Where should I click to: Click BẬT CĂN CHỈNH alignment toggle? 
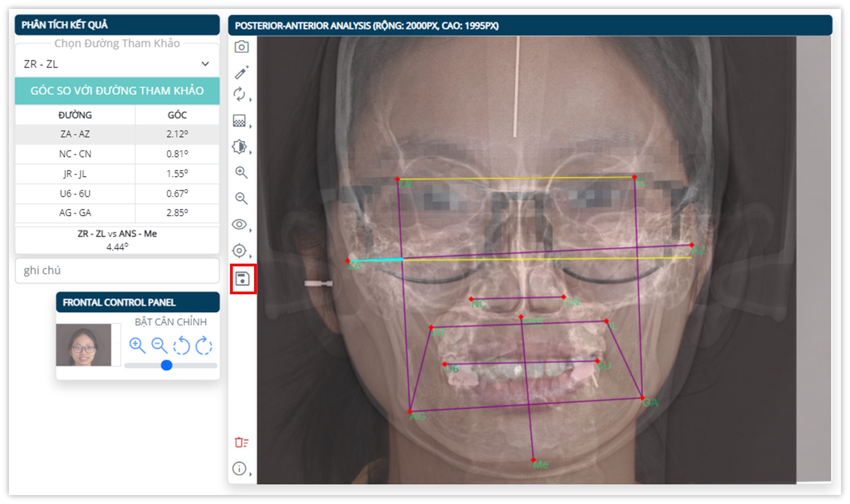click(x=171, y=322)
